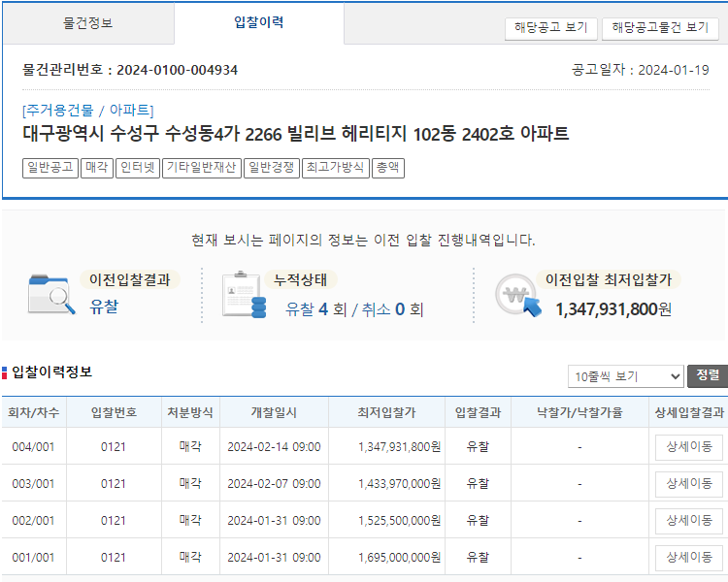Viewport: 728px width, 582px height.
Task: Click 상세이동 for round 001/001
Action: tap(689, 558)
